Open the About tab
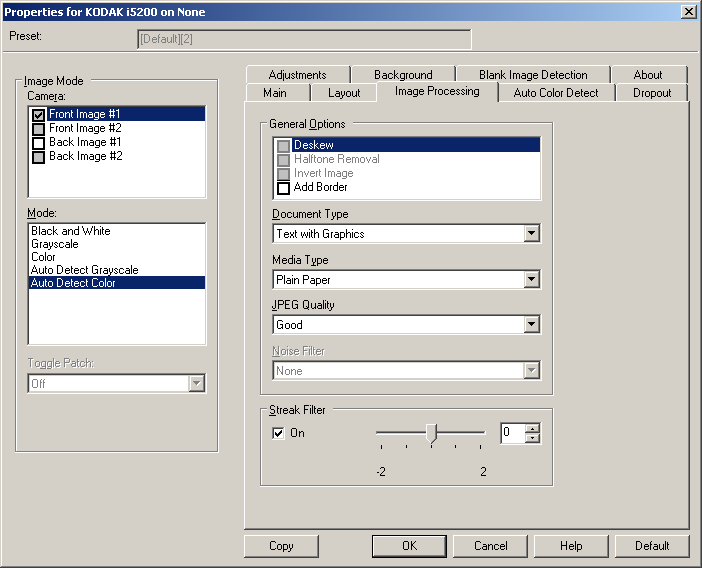Image resolution: width=702 pixels, height=568 pixels. [648, 75]
